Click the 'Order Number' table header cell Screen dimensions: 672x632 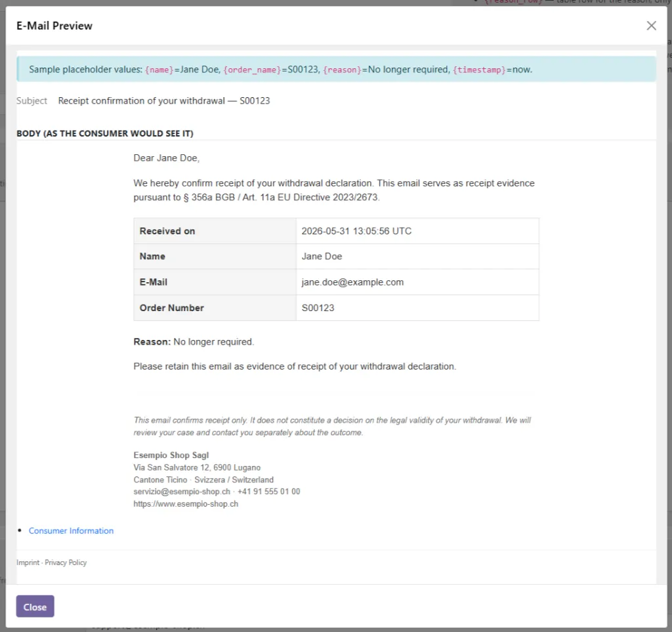[x=215, y=308]
